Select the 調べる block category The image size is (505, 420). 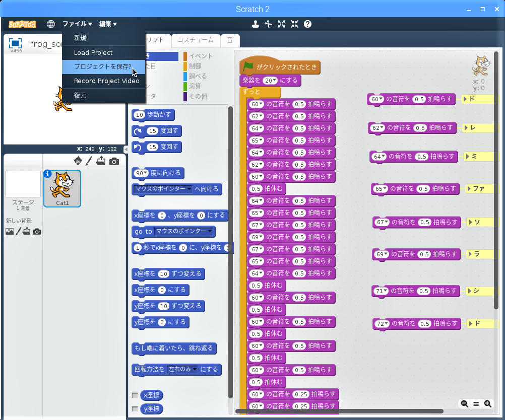tap(196, 76)
